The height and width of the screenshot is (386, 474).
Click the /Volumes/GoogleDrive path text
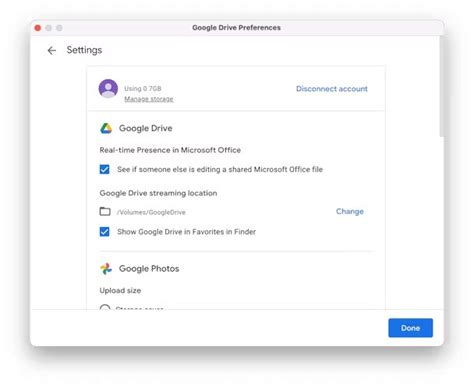pos(151,212)
